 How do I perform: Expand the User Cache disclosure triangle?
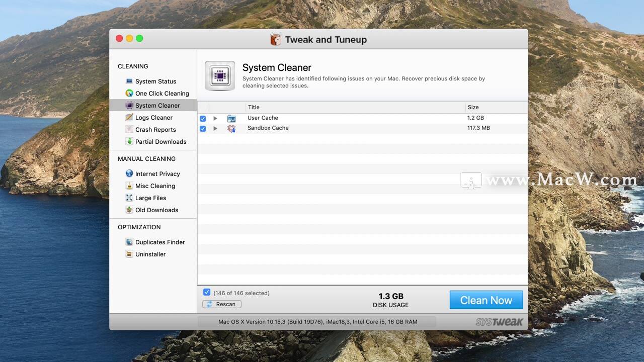pyautogui.click(x=215, y=118)
